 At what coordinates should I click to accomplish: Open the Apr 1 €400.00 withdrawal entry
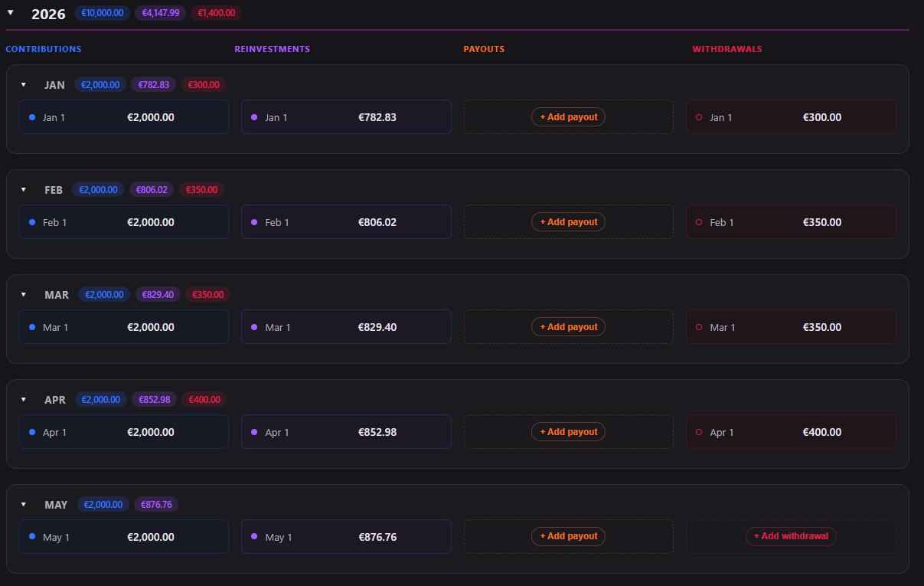tap(791, 432)
